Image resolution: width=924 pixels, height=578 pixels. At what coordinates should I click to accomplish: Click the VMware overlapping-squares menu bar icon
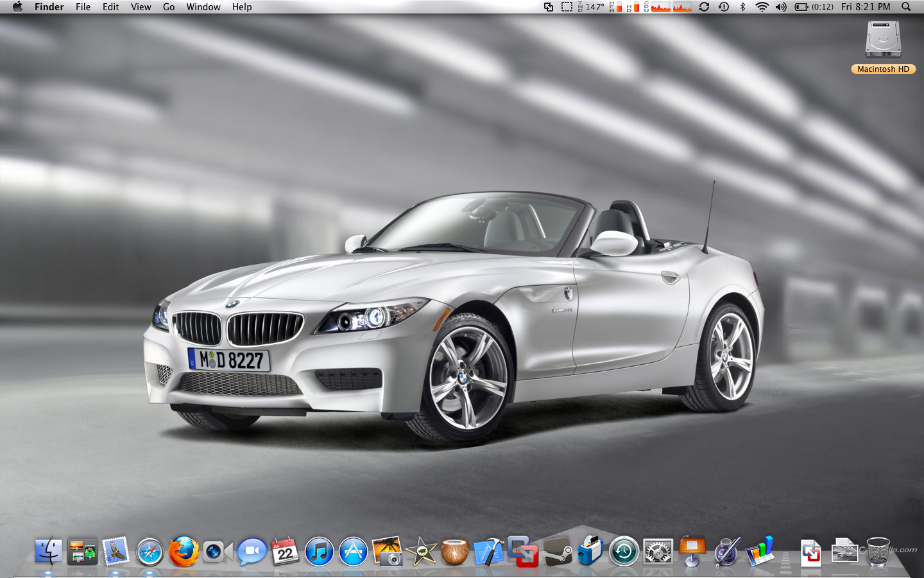[x=549, y=7]
